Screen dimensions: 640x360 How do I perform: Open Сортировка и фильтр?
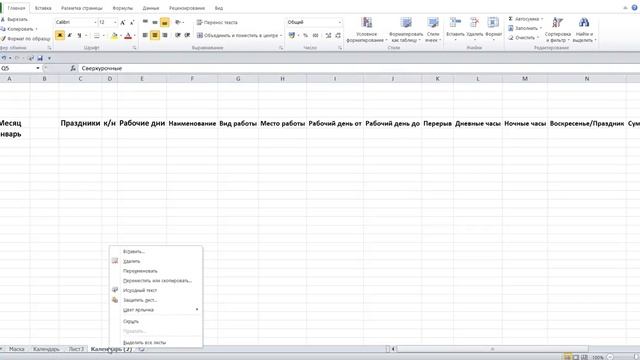[558, 30]
